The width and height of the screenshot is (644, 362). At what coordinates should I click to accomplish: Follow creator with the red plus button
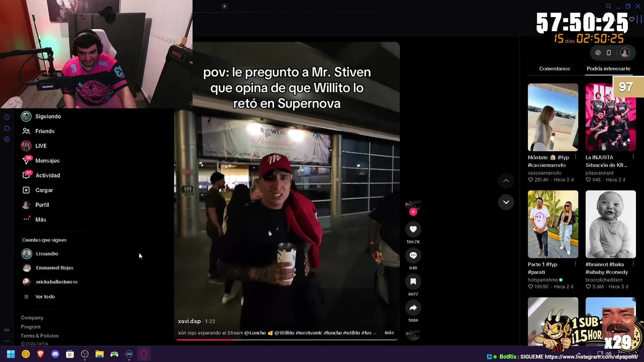[413, 212]
